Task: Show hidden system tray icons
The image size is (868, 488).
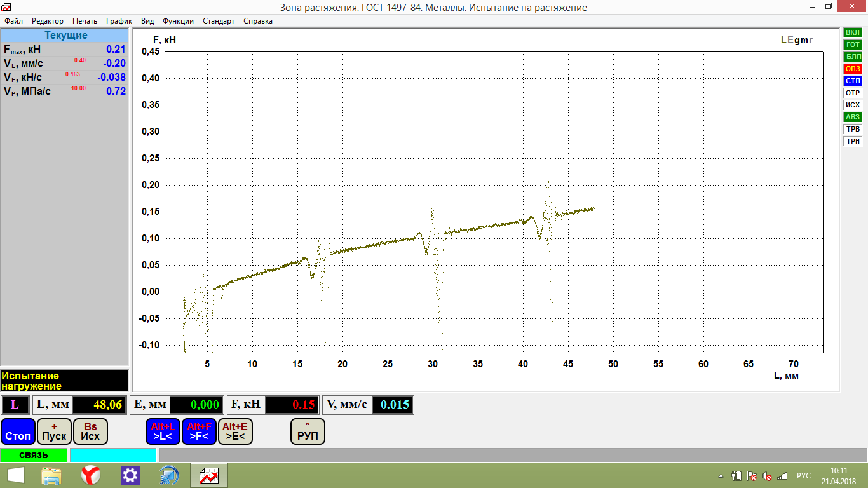Action: (721, 476)
